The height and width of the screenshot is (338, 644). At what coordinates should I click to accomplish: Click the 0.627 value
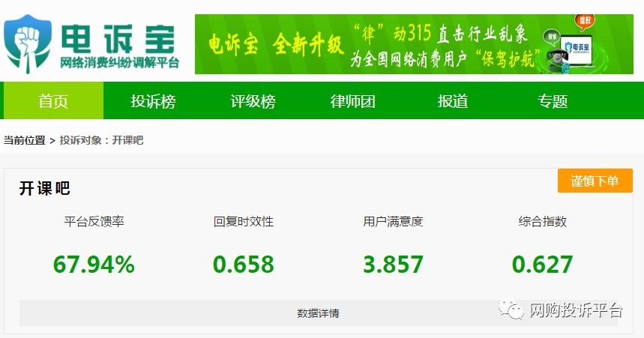[x=542, y=264]
